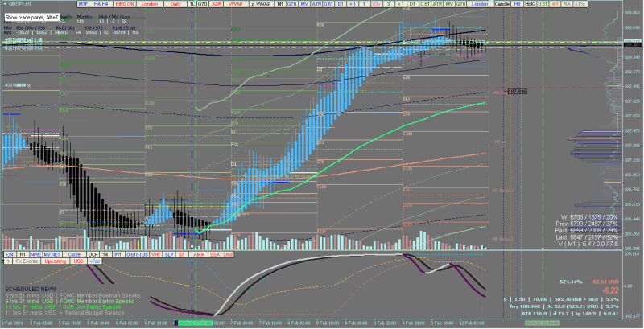
Task: Select the H8 timeframe button
Action: click(x=517, y=4)
